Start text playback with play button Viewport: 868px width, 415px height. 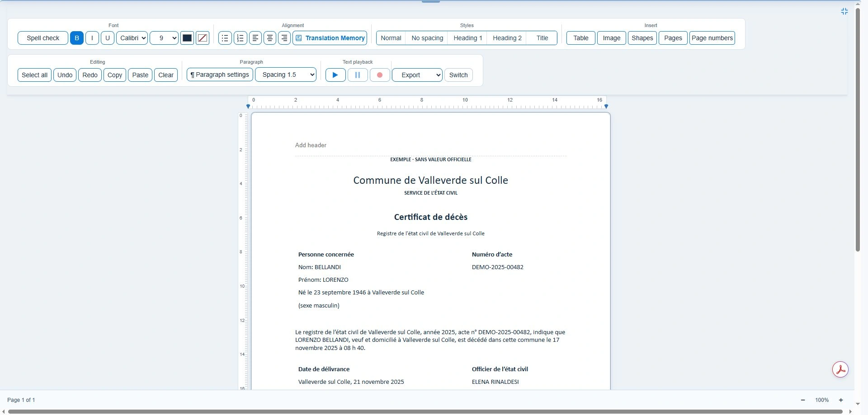pyautogui.click(x=335, y=75)
